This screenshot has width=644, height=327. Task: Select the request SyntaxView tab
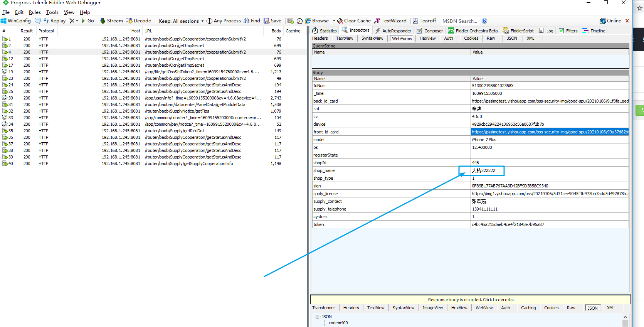click(372, 38)
